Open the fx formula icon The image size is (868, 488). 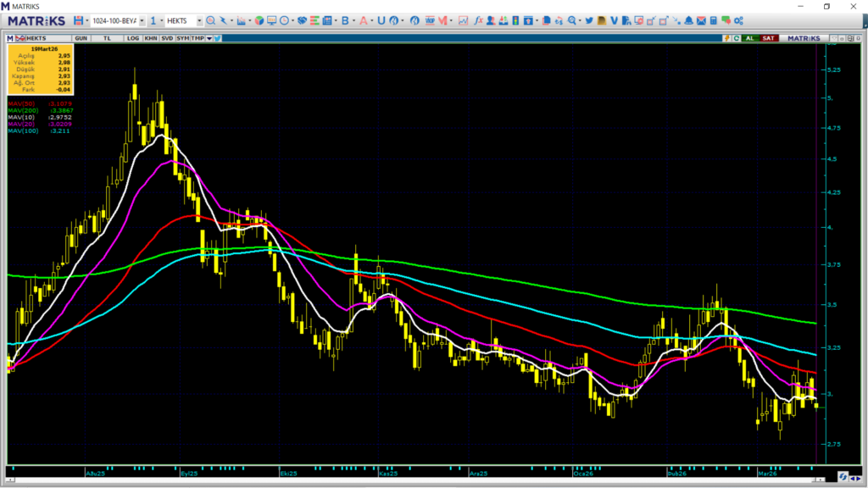[x=478, y=20]
